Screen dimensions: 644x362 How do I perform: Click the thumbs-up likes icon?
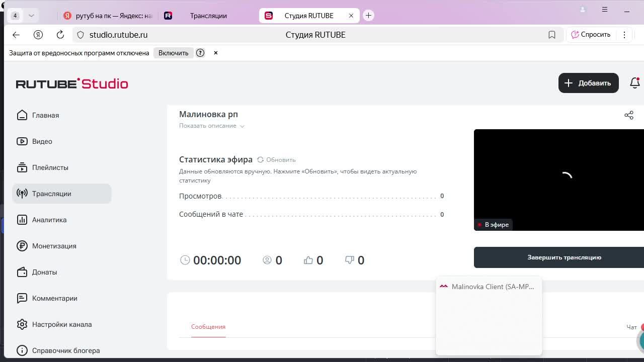tap(308, 260)
